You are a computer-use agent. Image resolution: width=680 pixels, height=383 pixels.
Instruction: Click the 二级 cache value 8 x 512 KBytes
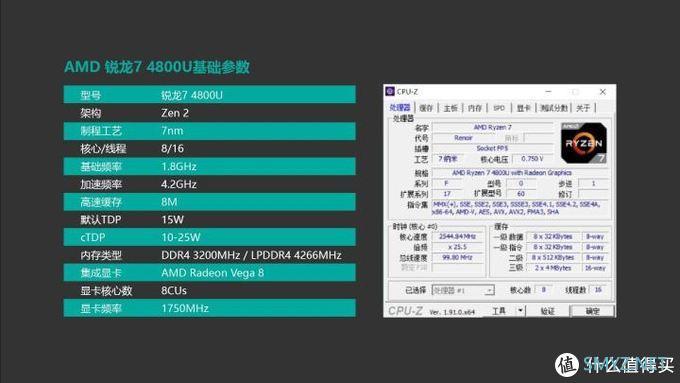tap(552, 257)
